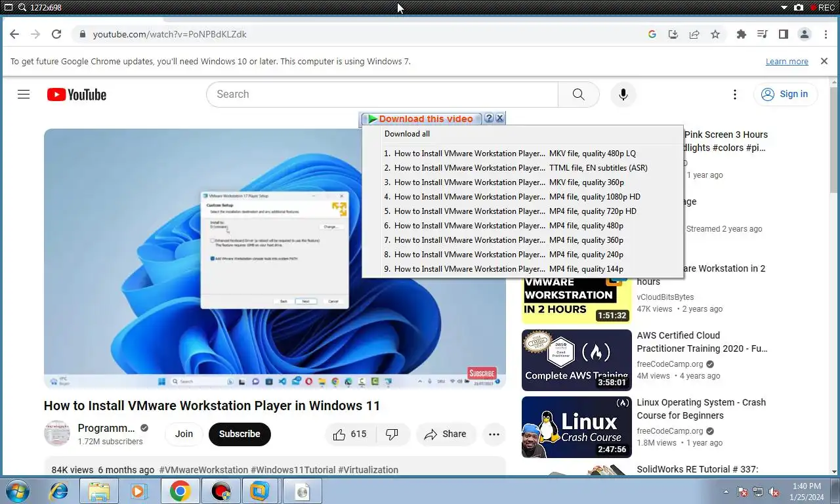Close the Download this video bar
Screen dimensions: 840x504
[499, 119]
